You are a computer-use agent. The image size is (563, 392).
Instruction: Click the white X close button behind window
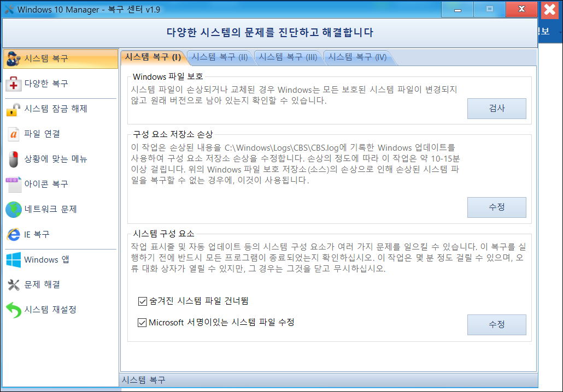click(x=550, y=10)
